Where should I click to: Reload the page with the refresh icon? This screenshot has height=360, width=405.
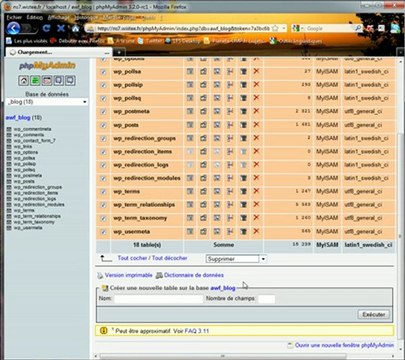click(46, 28)
